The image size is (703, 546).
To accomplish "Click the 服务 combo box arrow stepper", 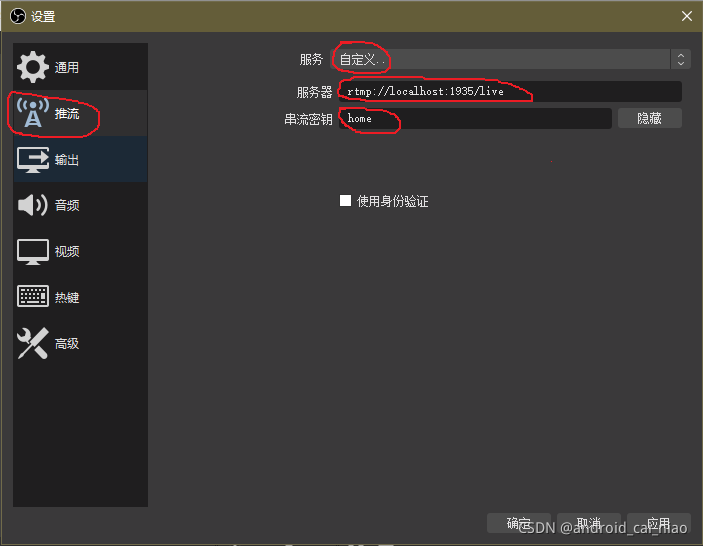I will [681, 59].
